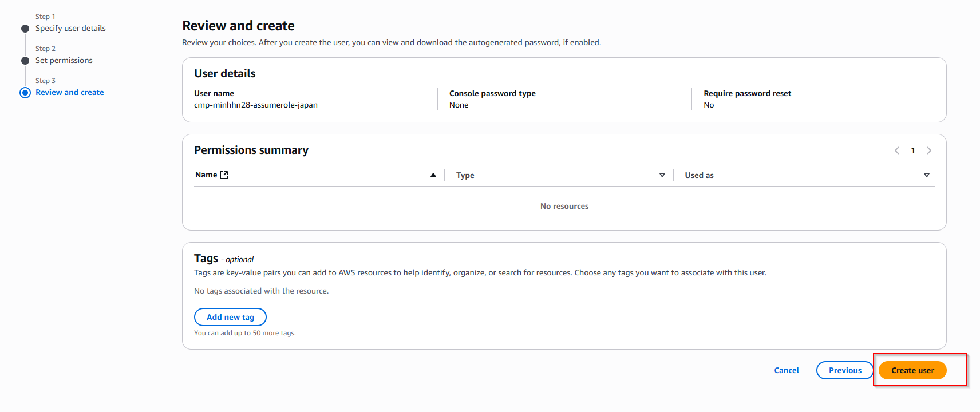Open Set permissions step

(x=64, y=60)
